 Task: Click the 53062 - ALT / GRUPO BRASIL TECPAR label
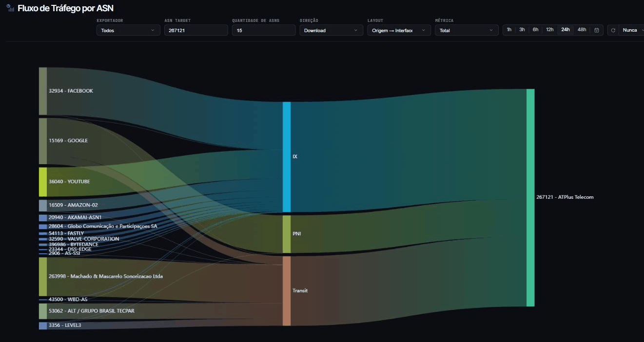[92, 311]
